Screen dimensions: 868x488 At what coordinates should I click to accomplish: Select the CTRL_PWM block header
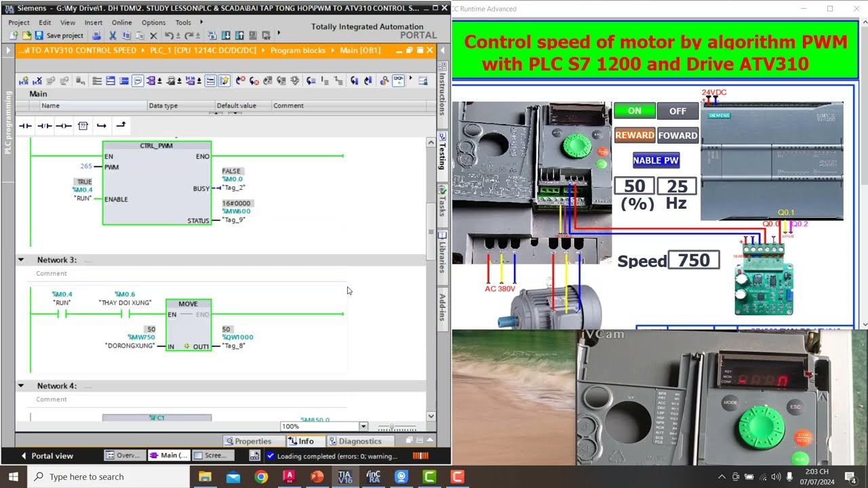pyautogui.click(x=157, y=146)
